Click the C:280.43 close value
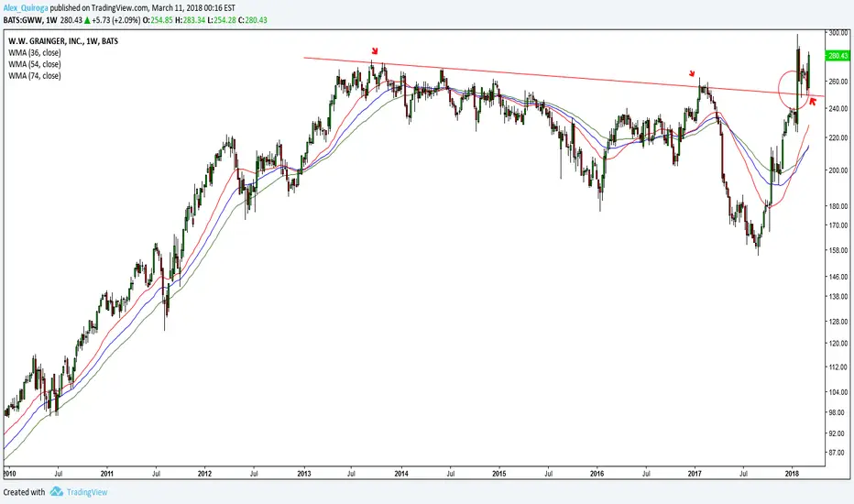854x504 pixels. 253,20
